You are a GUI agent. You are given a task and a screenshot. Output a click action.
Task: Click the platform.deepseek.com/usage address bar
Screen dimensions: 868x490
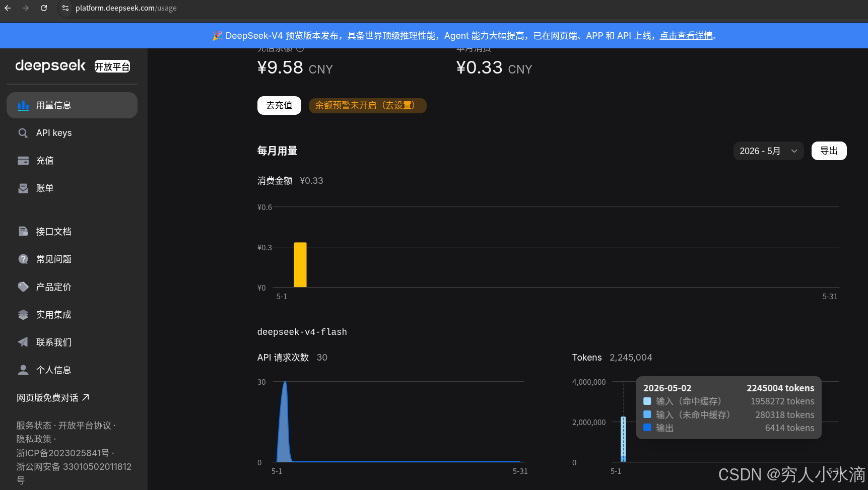126,8
